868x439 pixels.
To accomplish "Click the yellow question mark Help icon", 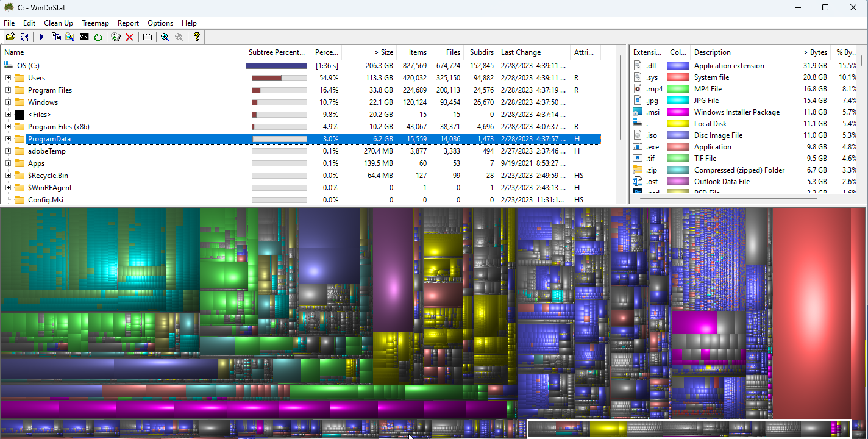I will [197, 37].
